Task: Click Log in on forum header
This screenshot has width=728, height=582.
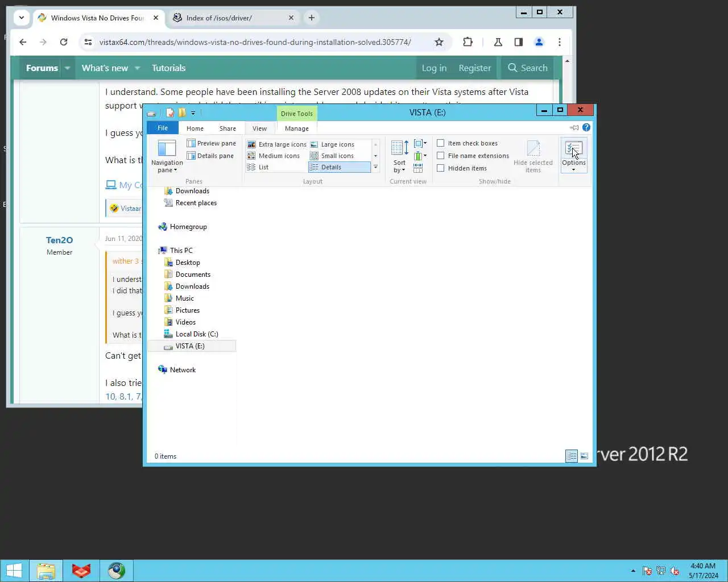Action: click(x=434, y=68)
